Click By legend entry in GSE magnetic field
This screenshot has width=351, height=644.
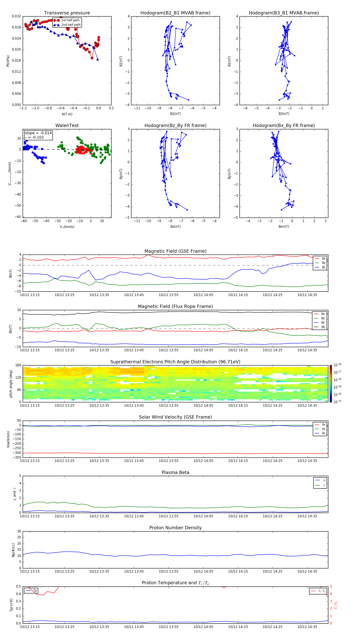tap(320, 263)
